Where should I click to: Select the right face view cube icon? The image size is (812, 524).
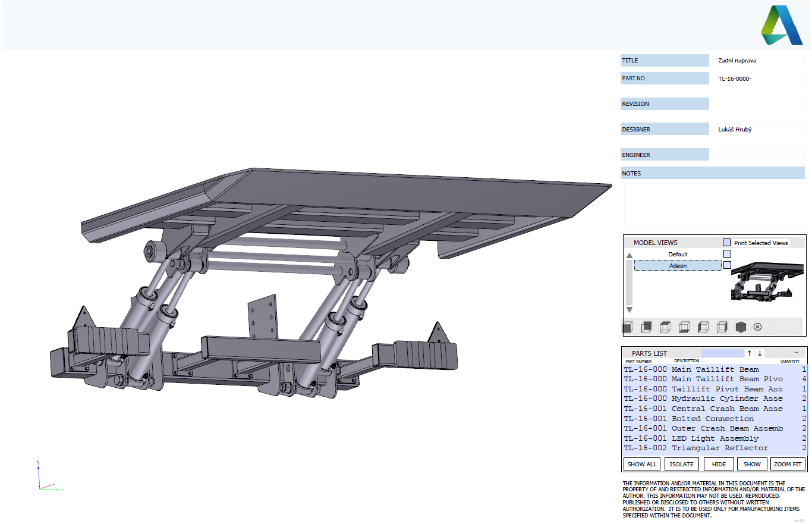[722, 327]
